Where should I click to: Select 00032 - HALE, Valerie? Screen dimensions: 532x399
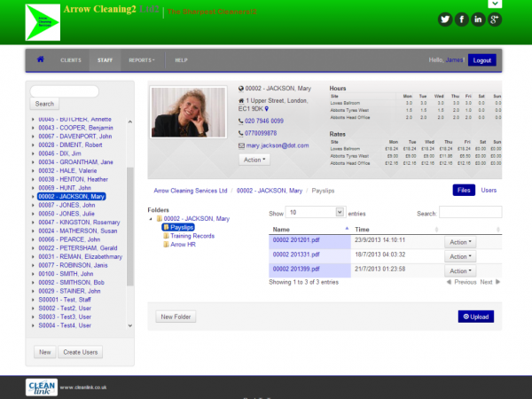[x=67, y=170]
